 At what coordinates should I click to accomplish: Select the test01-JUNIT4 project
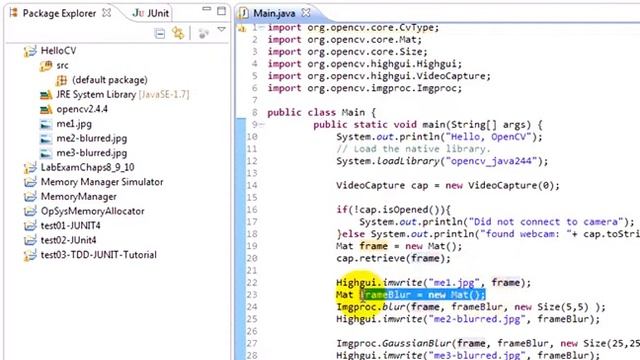[70, 226]
